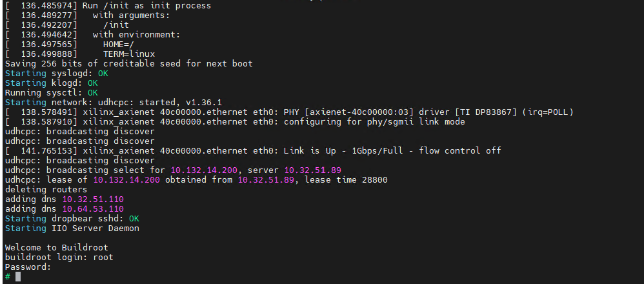Click OK status after "Starting syslogd"
The height and width of the screenshot is (284, 644).
103,74
